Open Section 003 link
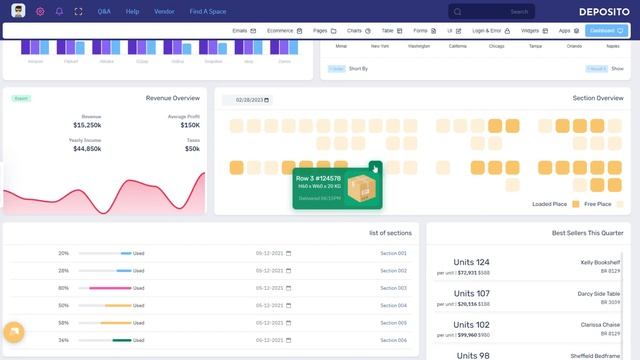This screenshot has width=640, height=360. [x=393, y=288]
